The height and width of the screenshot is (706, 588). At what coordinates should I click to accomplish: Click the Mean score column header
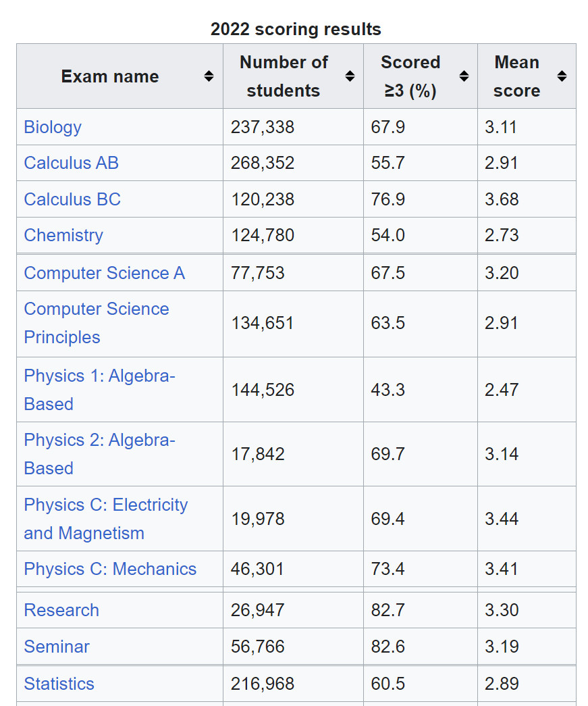[516, 76]
